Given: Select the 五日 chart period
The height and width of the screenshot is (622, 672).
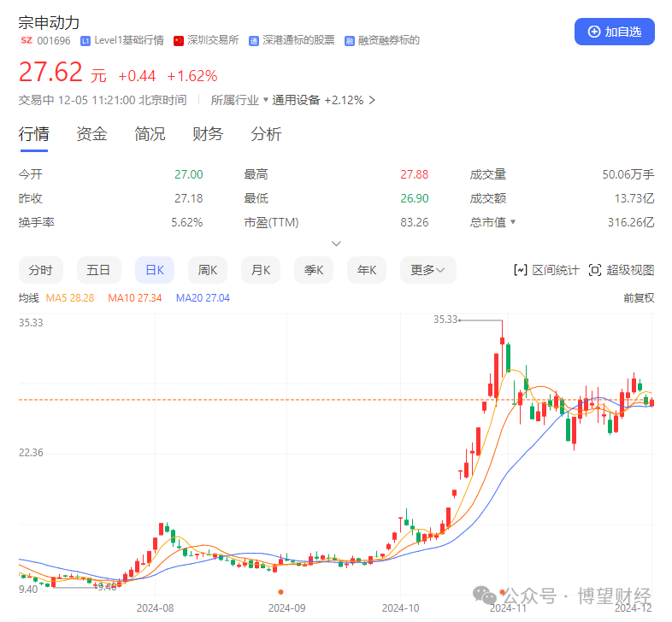Looking at the screenshot, I should 98,270.
